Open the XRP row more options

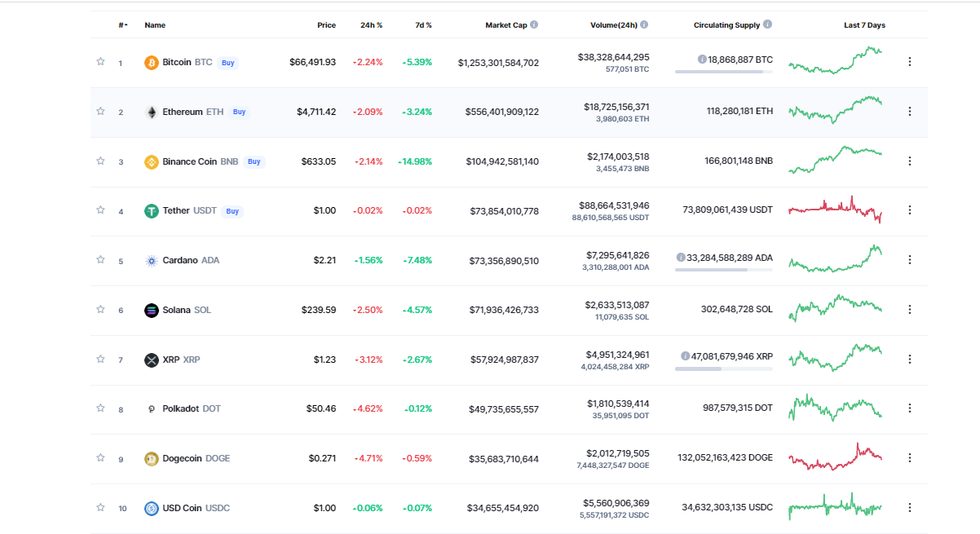[910, 359]
